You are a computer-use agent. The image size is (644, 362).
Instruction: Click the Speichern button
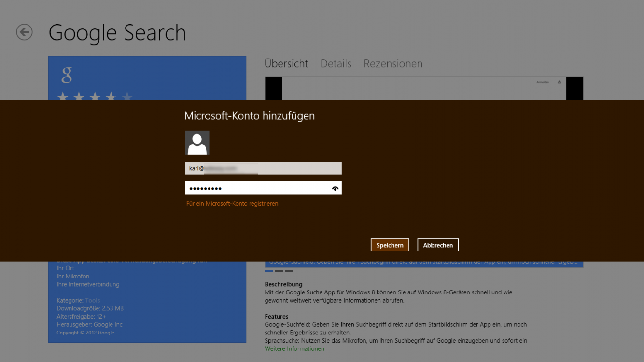click(x=390, y=245)
